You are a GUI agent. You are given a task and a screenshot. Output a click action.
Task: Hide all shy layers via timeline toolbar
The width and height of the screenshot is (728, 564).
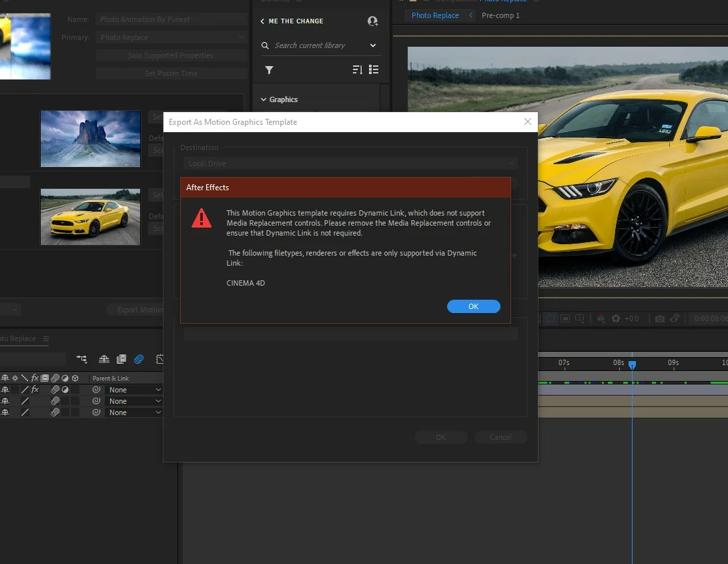tap(104, 358)
